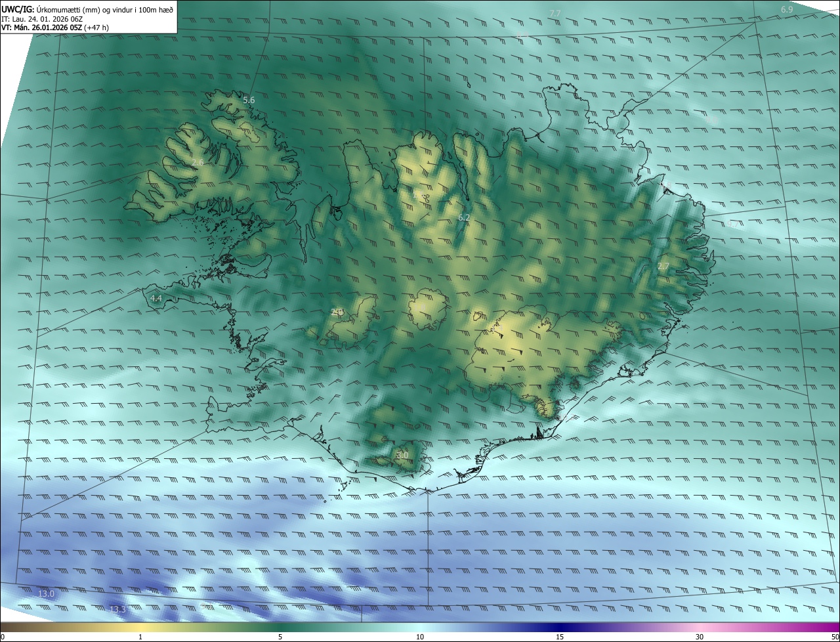Click the 0 tick on the color scale

(3, 637)
